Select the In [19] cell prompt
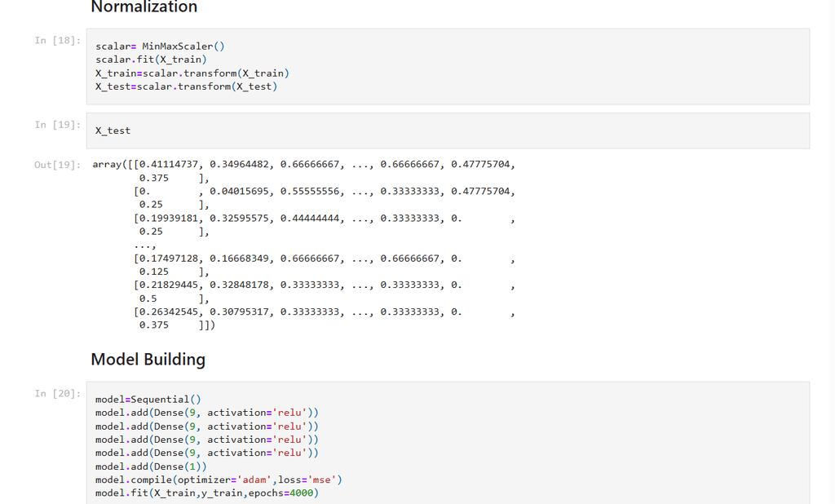 57,125
